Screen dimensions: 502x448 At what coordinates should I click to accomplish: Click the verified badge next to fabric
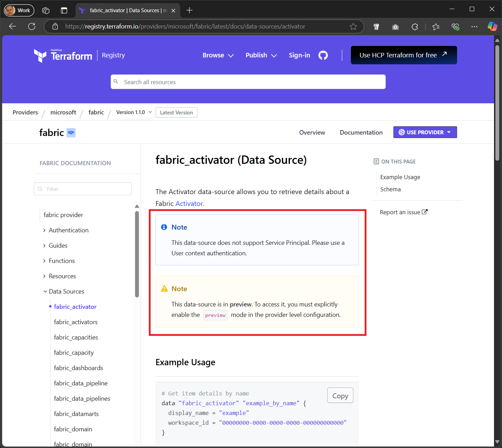[x=71, y=132]
